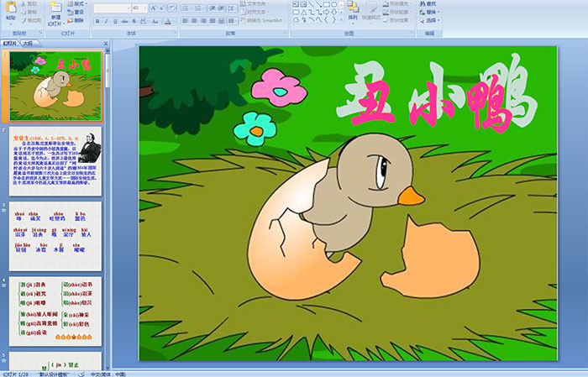Click the slide panel scrollbar down arrow
Viewport: 588px width, 377px height.
click(x=108, y=368)
